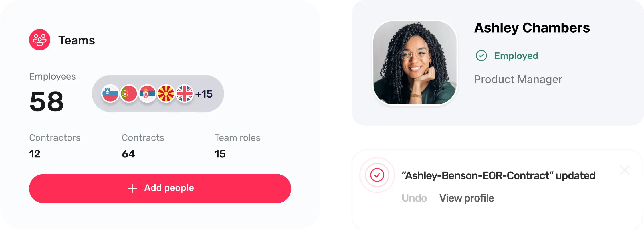The height and width of the screenshot is (229, 644).
Task: Click the plus icon in Add people
Action: 132,189
